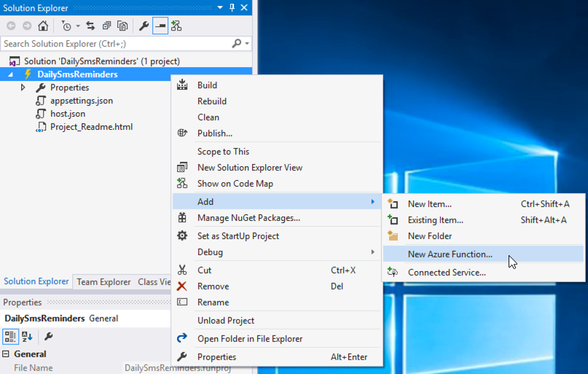Viewport: 588px width, 374px height.
Task: Close the Solution Explorer panel
Action: point(244,7)
